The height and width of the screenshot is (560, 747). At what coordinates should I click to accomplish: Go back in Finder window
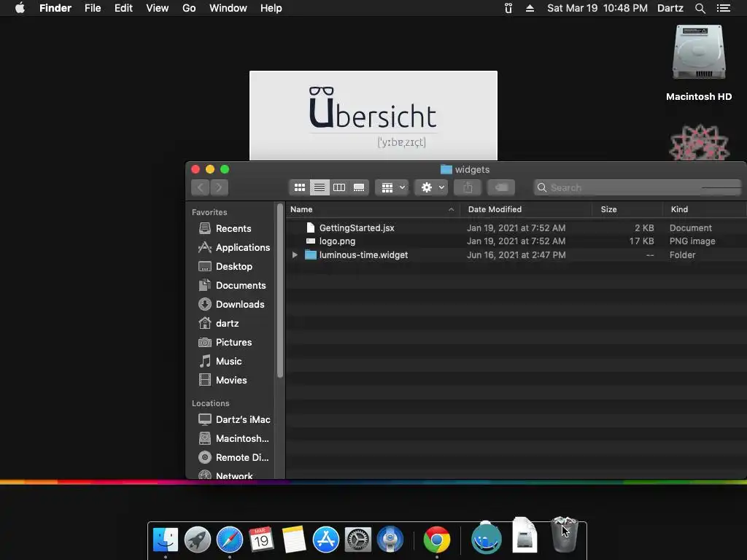pos(201,187)
